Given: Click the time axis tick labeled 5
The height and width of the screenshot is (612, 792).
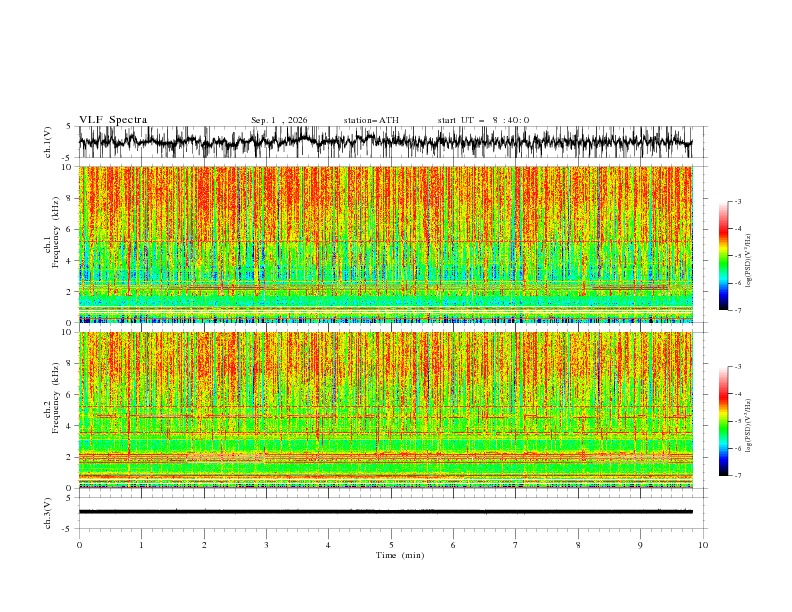Looking at the screenshot, I should pyautogui.click(x=391, y=545).
